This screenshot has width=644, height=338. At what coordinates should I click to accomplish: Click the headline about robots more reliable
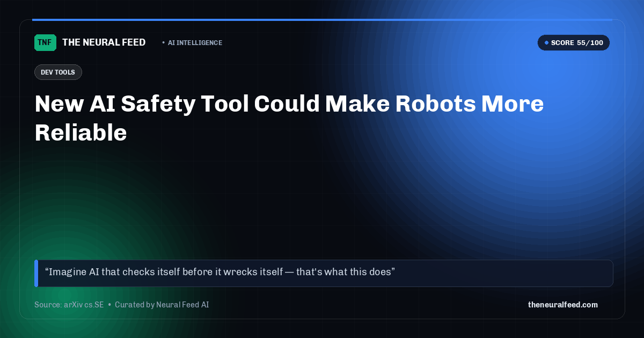coord(289,118)
